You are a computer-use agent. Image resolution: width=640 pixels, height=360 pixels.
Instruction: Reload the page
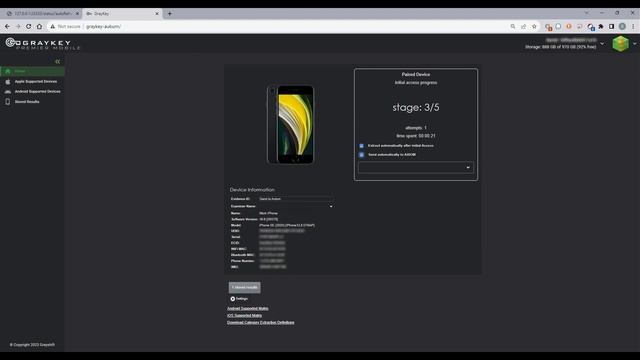(29, 27)
